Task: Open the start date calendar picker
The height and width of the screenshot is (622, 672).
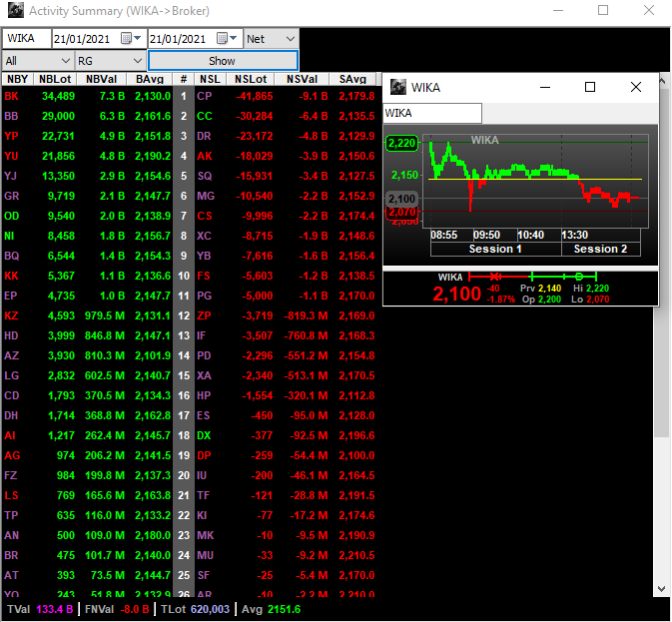Action: 131,39
